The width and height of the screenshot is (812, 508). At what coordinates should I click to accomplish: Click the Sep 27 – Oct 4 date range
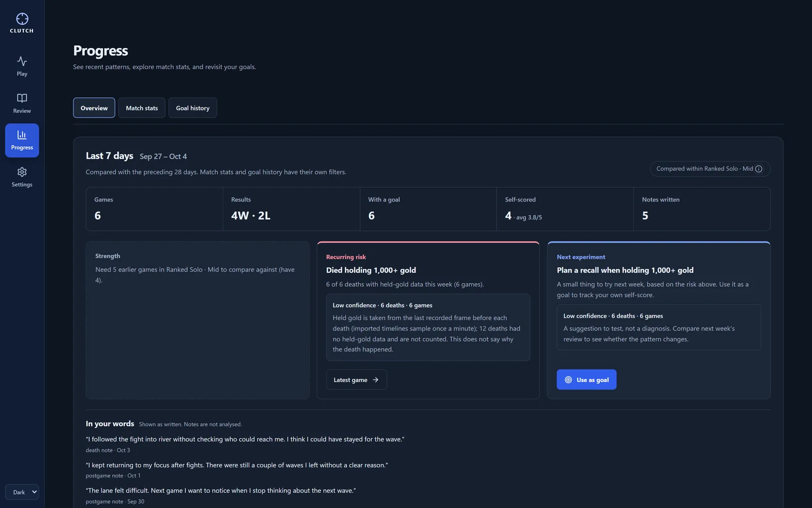163,156
